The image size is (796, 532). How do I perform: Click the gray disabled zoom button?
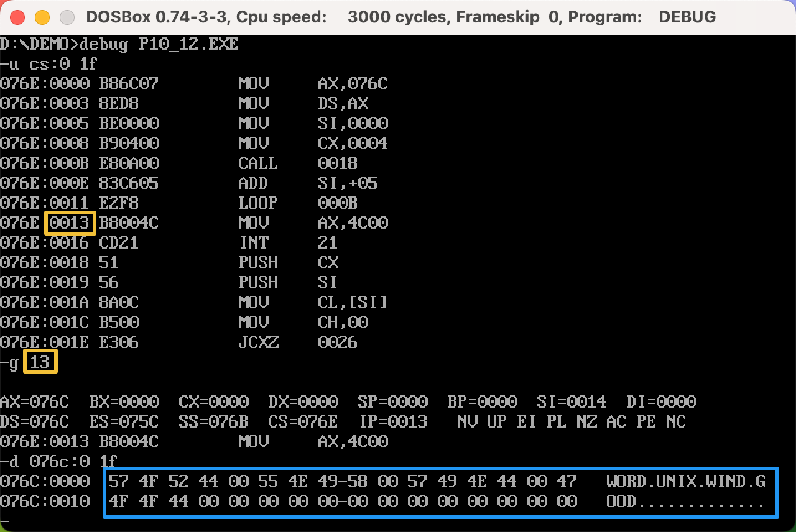66,17
